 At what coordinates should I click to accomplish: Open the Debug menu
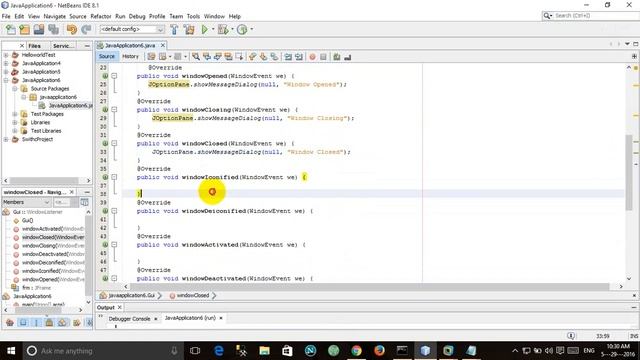137,16
